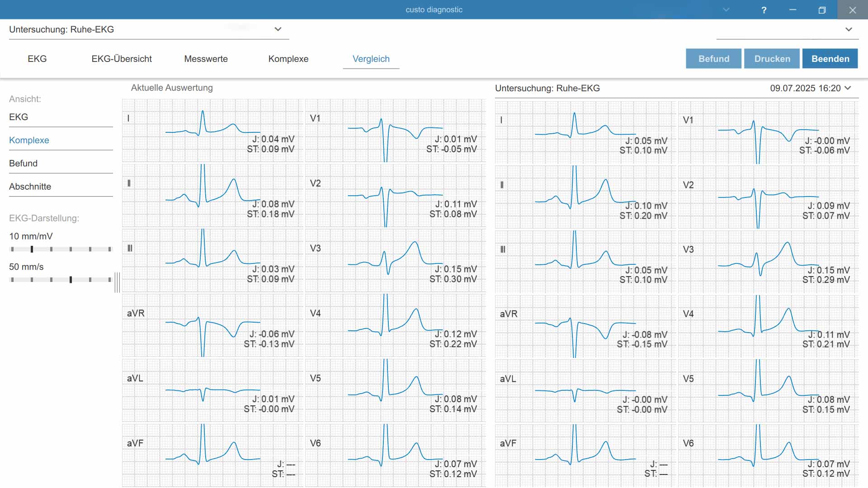Select the Komplexe top tab
The image size is (868, 488).
click(288, 59)
